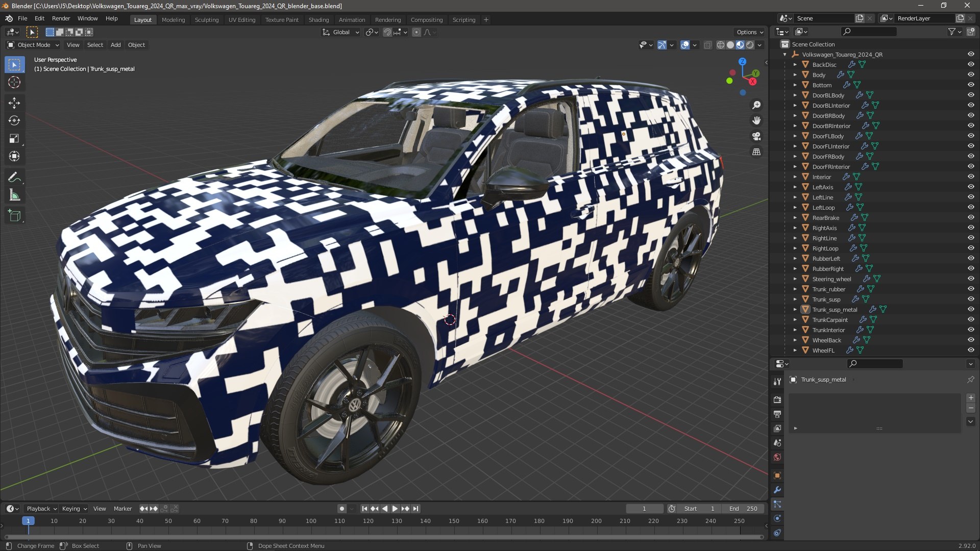Click the End frame value field
980x551 pixels.
point(743,509)
